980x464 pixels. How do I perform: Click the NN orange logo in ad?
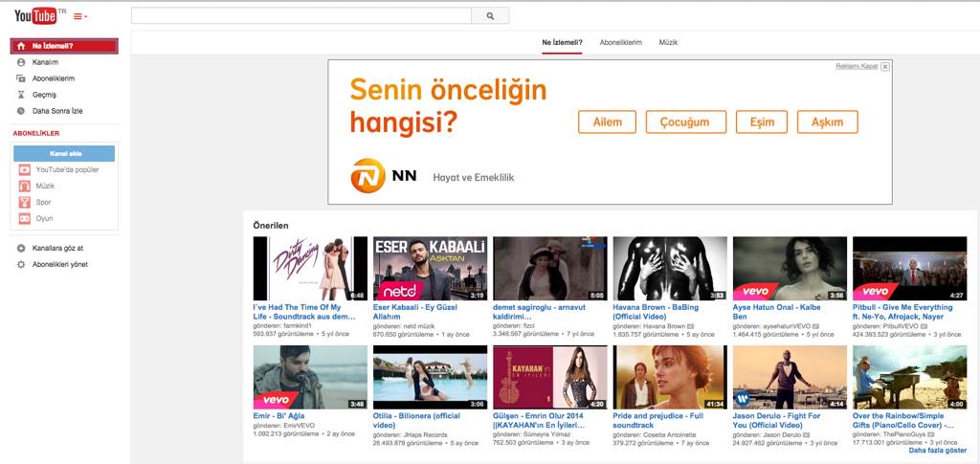pos(368,175)
